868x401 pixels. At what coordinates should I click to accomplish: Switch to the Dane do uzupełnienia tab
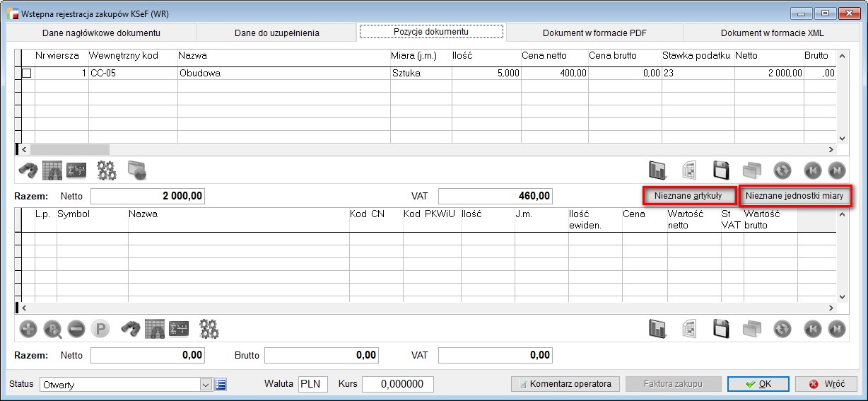click(x=277, y=33)
